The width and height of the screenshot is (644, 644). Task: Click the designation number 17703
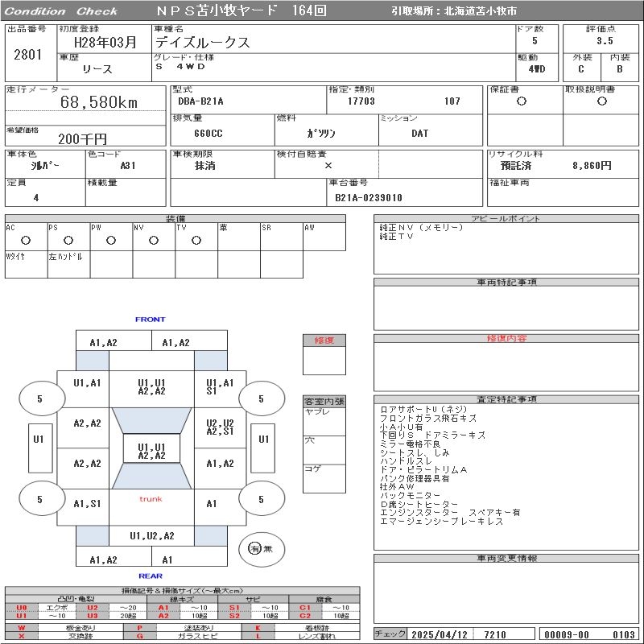pyautogui.click(x=361, y=101)
